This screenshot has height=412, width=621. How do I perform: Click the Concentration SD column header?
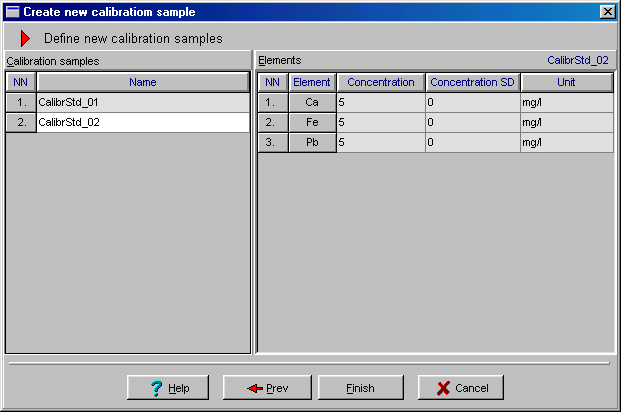(x=473, y=82)
